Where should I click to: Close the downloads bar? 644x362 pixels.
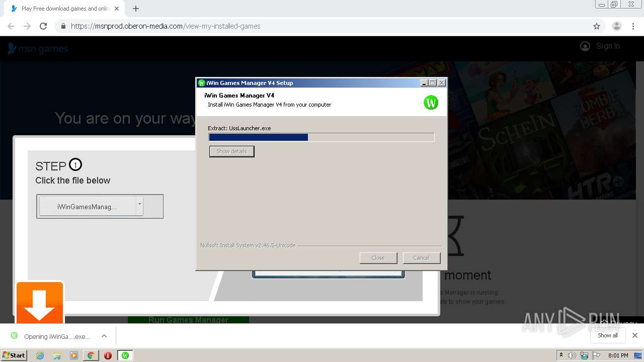(635, 335)
